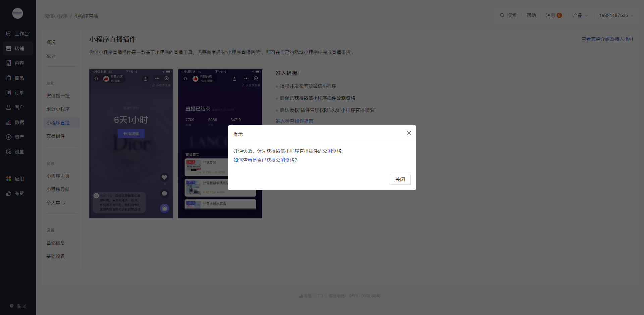
Task: Open 应用 in the left sidebar
Action: [18, 179]
